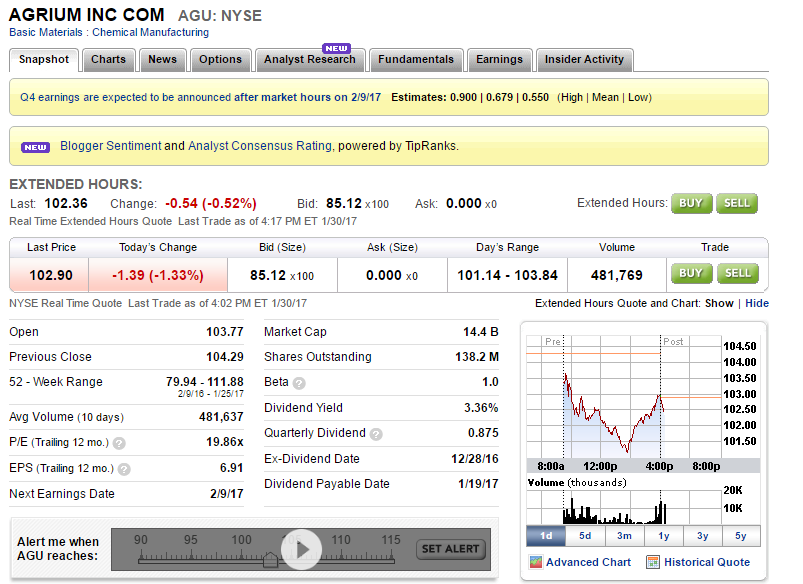This screenshot has width=803, height=584.
Task: Open help icon next to Beta
Action: click(x=299, y=383)
